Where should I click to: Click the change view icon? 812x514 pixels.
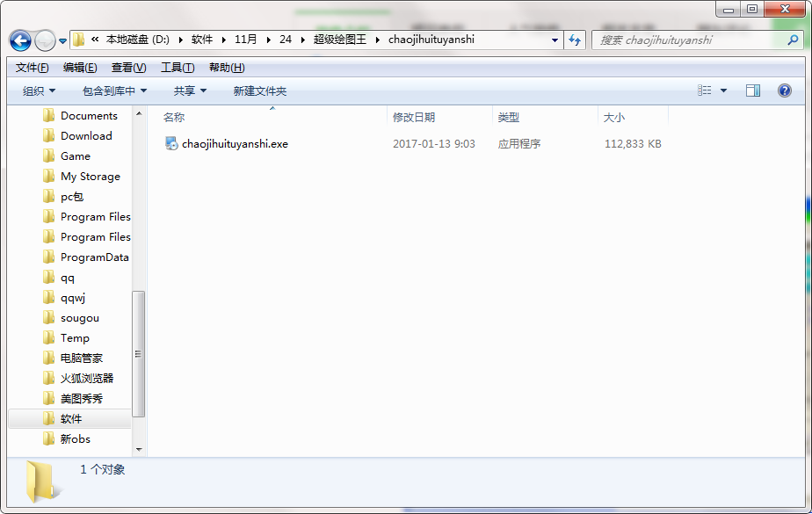pyautogui.click(x=705, y=90)
